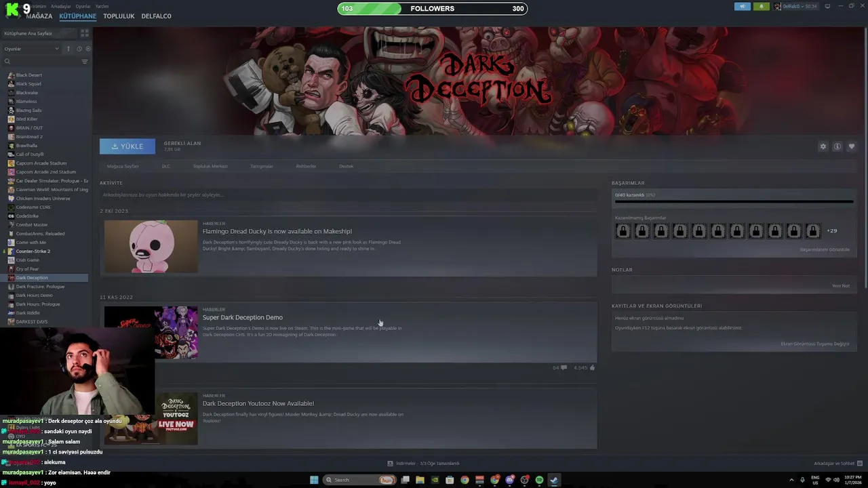Click the activity comment input field

click(x=348, y=195)
